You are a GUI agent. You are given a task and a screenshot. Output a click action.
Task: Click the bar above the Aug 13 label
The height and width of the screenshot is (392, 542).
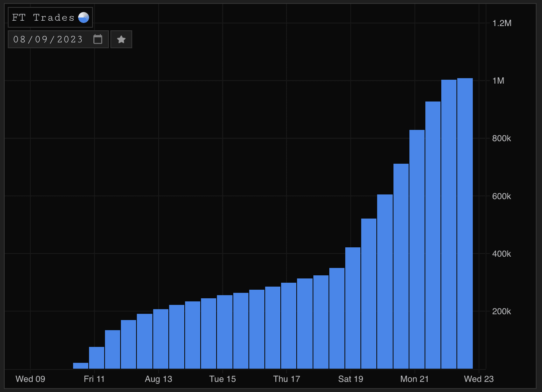(161, 339)
